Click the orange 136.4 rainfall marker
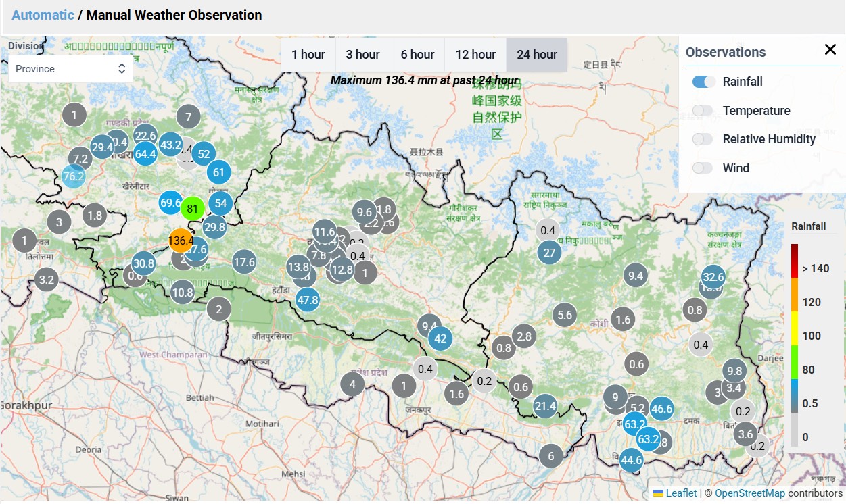 (x=181, y=240)
